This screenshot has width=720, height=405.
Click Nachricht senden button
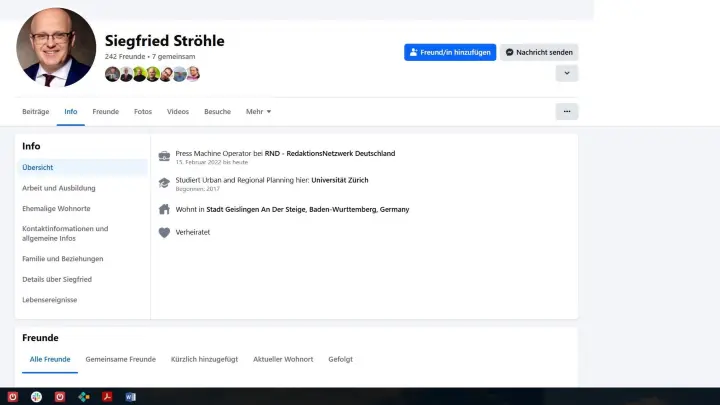pos(538,52)
